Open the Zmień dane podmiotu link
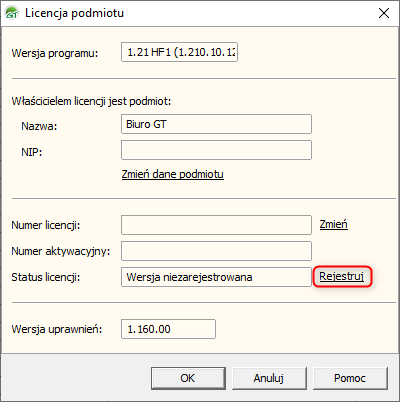The image size is (400, 402). (x=173, y=174)
